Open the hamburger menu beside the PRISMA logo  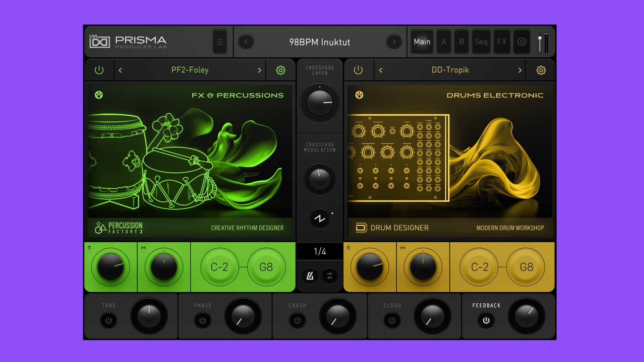click(x=220, y=42)
